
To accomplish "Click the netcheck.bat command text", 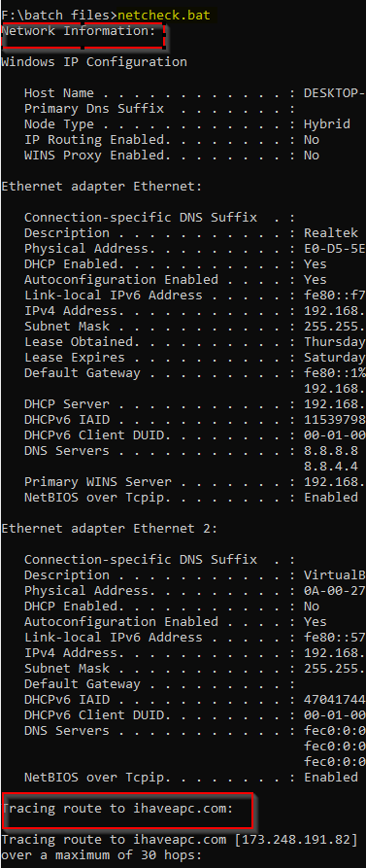I will [x=164, y=15].
